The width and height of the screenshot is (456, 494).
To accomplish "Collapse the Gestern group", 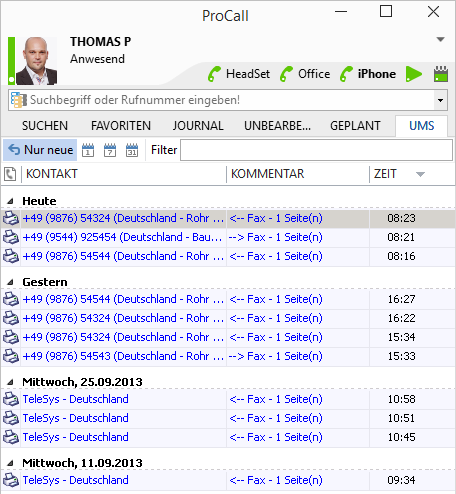I will pos(10,282).
